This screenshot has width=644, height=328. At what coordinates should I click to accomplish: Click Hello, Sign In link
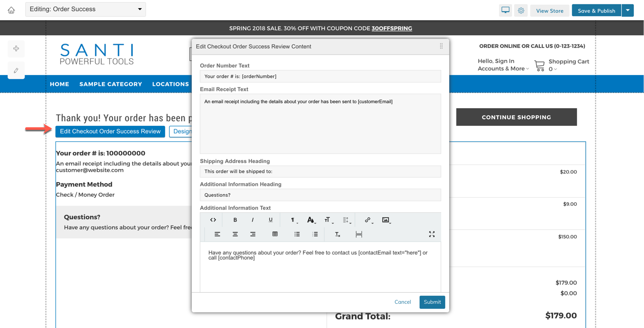point(496,61)
